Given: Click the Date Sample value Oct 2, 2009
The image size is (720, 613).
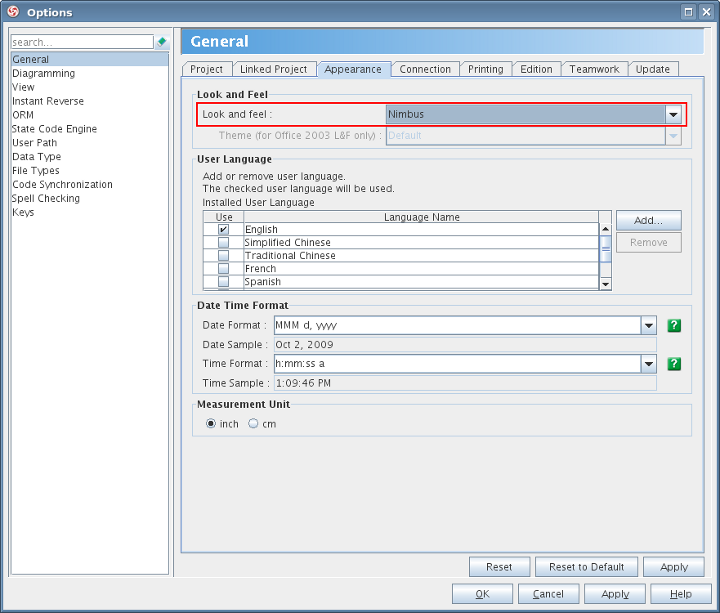Looking at the screenshot, I should 465,344.
